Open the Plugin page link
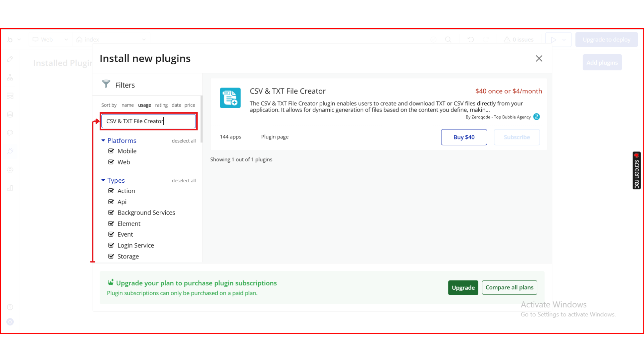The height and width of the screenshot is (362, 644). (275, 137)
